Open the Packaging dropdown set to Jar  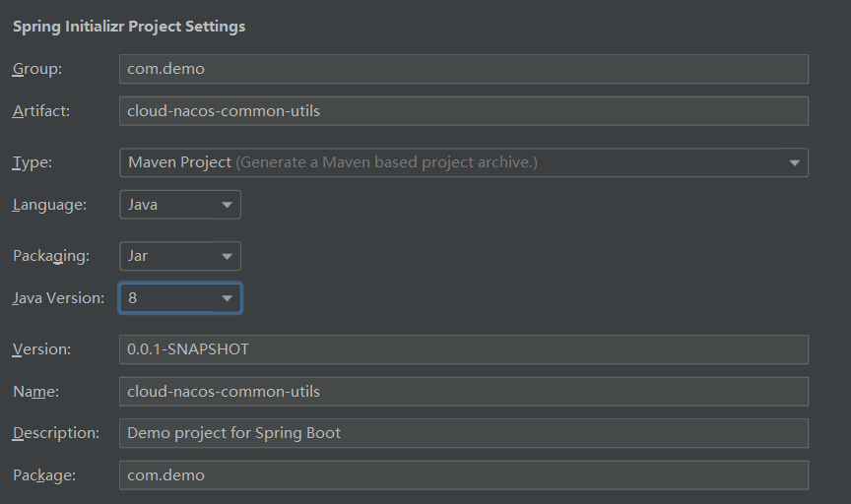pos(179,256)
